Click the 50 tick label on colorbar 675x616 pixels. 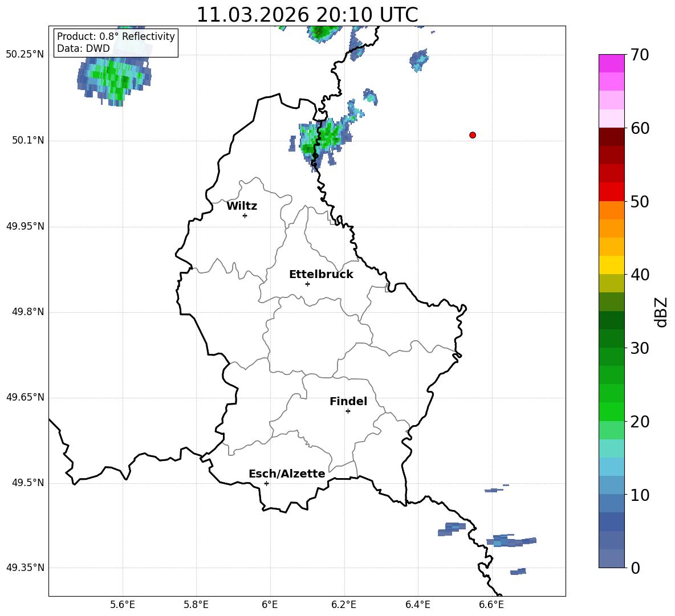coord(640,202)
